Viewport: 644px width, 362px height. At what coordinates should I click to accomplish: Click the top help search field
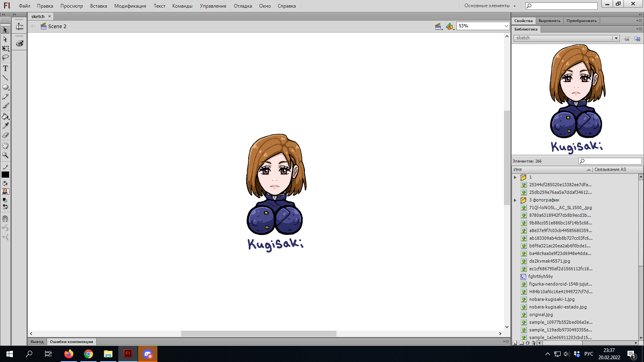(x=561, y=6)
